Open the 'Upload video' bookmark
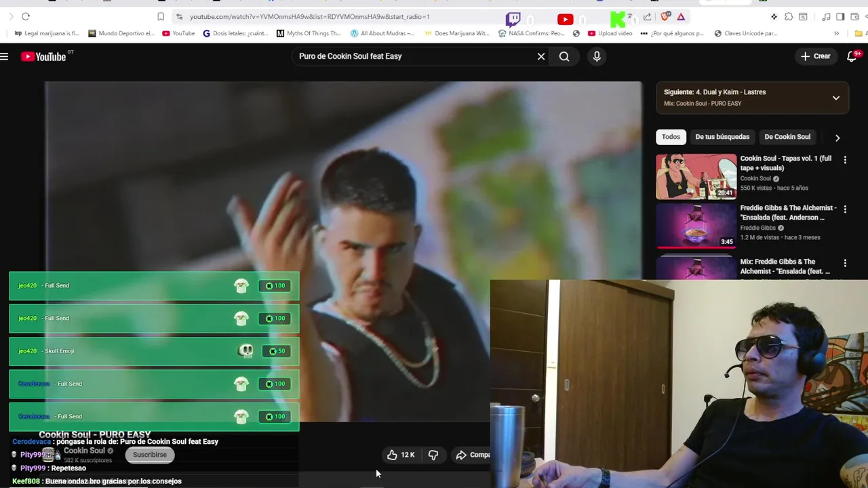The height and width of the screenshot is (488, 868). click(610, 33)
